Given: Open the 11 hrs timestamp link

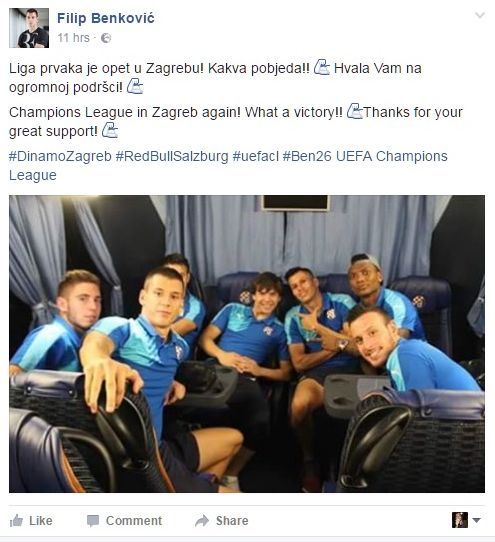Looking at the screenshot, I should coord(73,38).
